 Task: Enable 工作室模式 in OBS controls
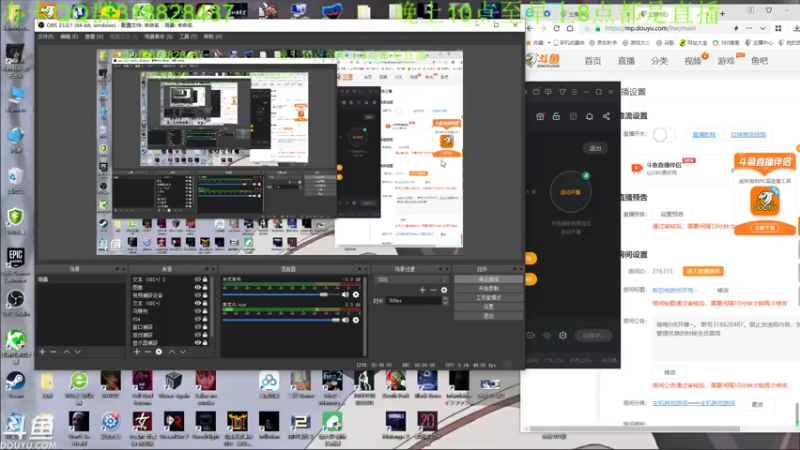488,297
